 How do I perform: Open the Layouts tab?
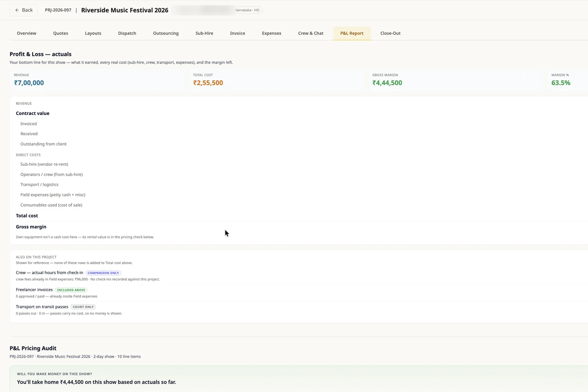[x=93, y=33]
